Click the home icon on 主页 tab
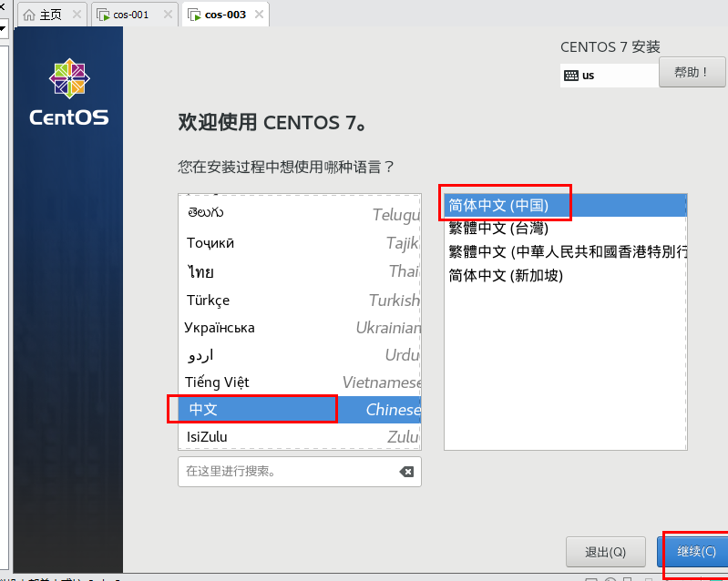The height and width of the screenshot is (581, 728). [29, 15]
